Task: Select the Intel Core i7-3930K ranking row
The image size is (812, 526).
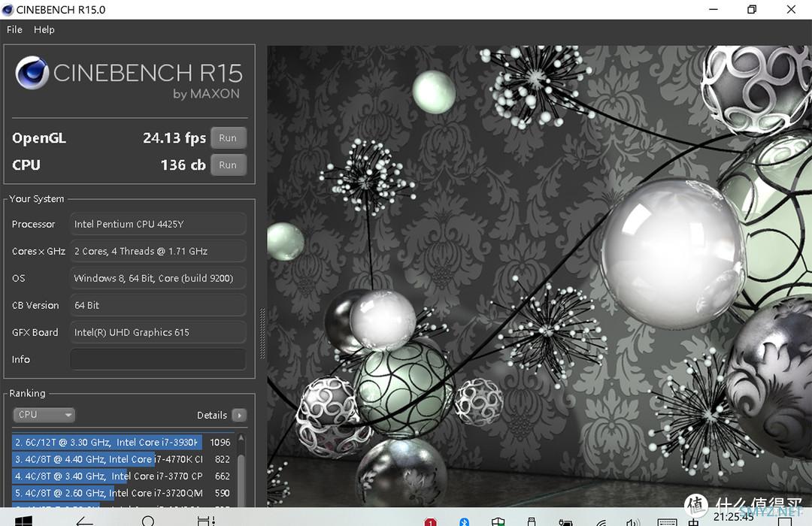Action: tap(123, 442)
